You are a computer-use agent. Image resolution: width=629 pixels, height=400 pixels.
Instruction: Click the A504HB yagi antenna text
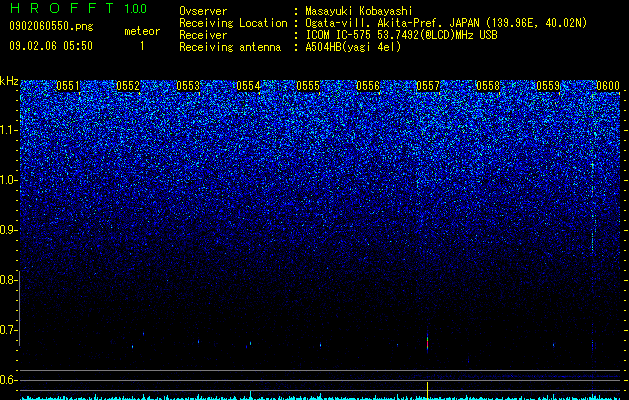(353, 47)
